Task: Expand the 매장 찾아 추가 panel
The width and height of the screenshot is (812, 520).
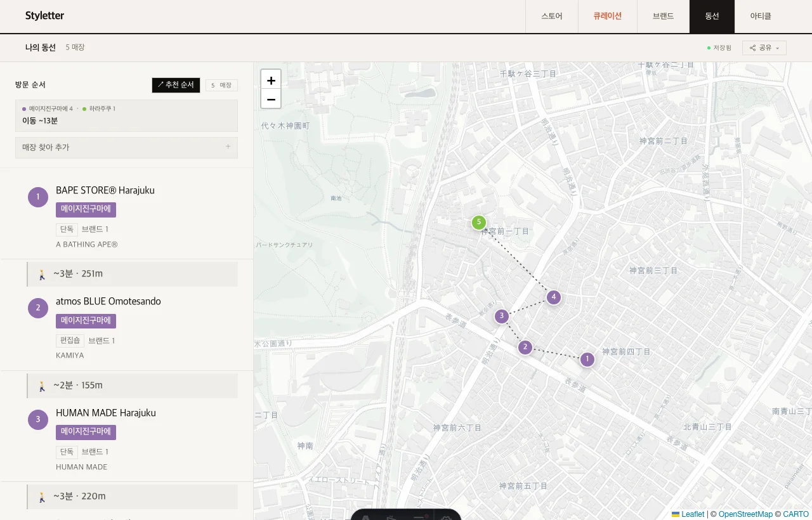Action: pos(126,147)
